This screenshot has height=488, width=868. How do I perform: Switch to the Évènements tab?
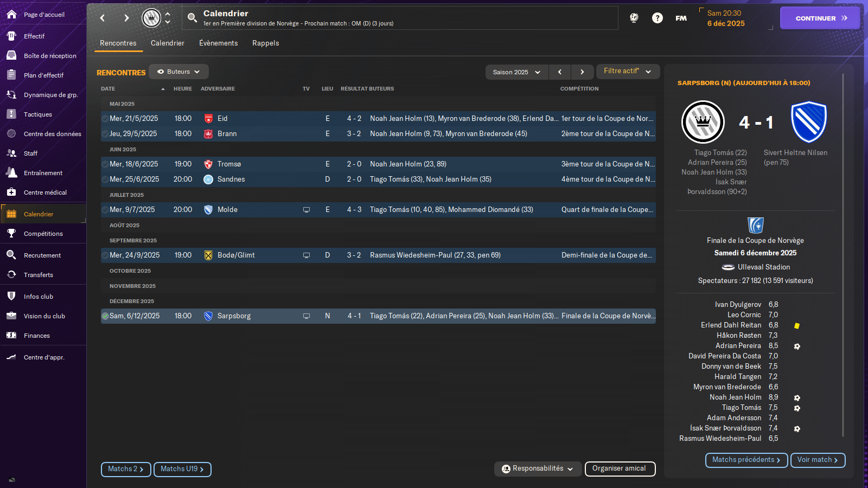[218, 43]
